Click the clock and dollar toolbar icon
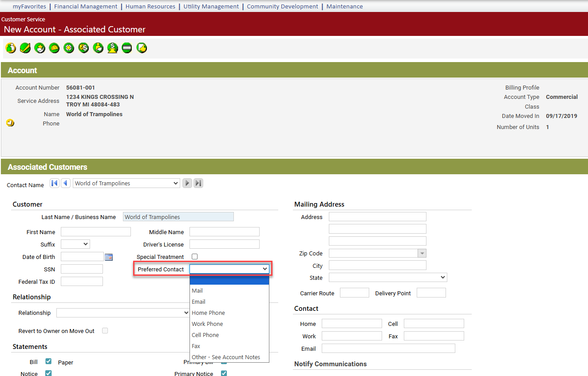Image resolution: width=588 pixels, height=376 pixels. coord(83,48)
